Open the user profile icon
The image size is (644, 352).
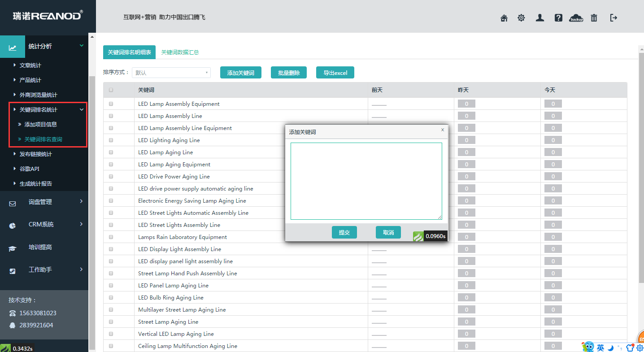[x=540, y=18]
